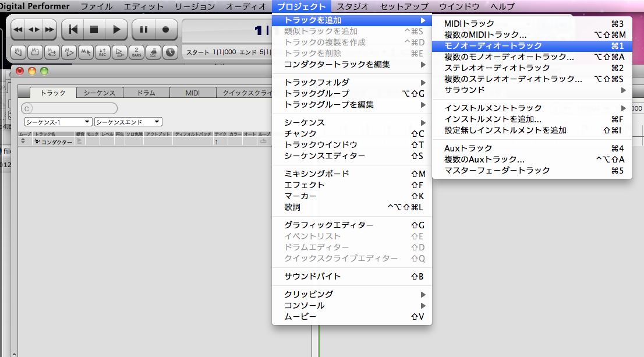The image size is (644, 357).
Task: Click the search field in the tracks window
Action: (69, 108)
